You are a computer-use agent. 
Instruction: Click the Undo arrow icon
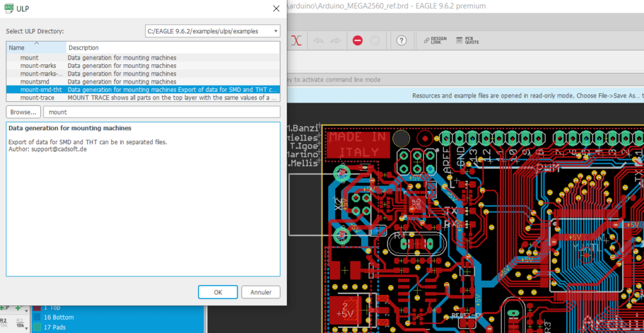318,40
